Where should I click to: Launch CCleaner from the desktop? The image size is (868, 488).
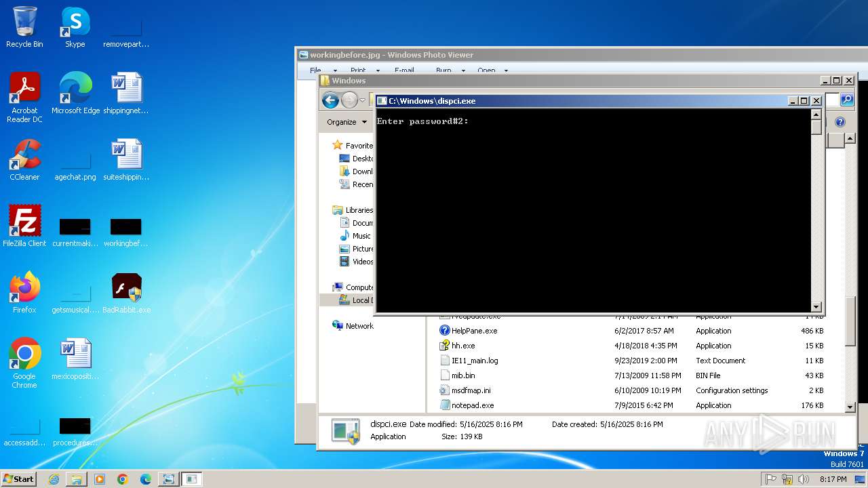pyautogui.click(x=24, y=160)
